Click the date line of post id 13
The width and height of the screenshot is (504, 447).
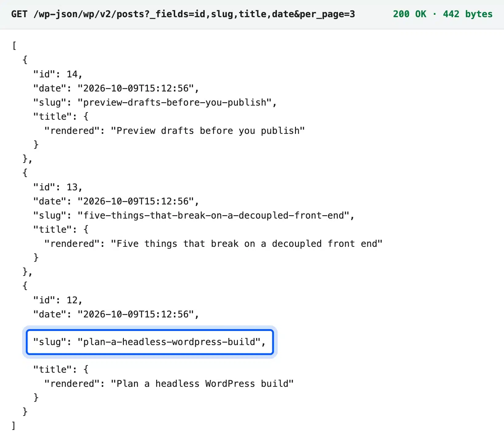116,201
